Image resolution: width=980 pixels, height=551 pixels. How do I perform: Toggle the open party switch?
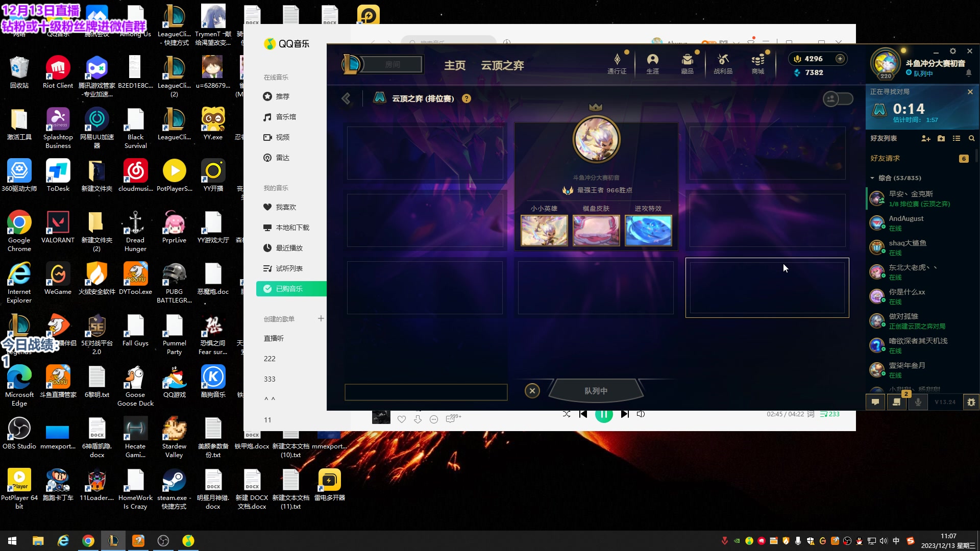pyautogui.click(x=838, y=98)
